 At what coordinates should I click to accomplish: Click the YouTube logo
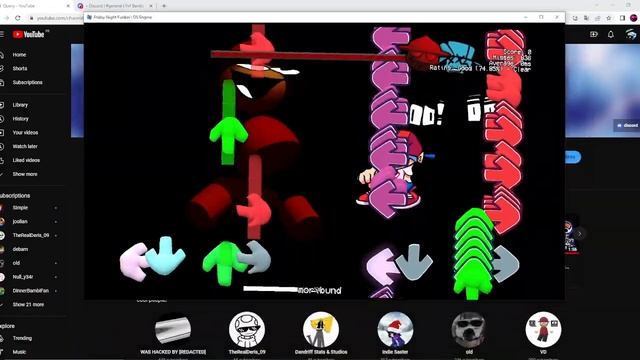28,35
